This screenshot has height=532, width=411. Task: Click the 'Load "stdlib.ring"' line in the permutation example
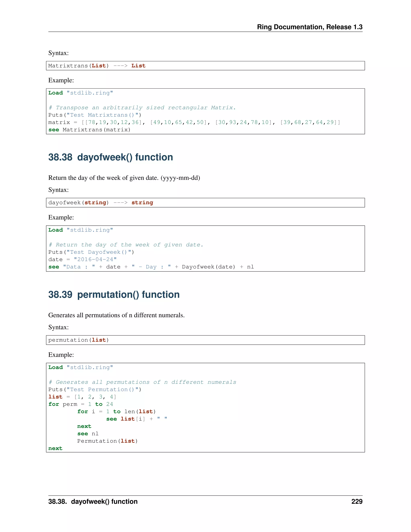tap(81, 368)
